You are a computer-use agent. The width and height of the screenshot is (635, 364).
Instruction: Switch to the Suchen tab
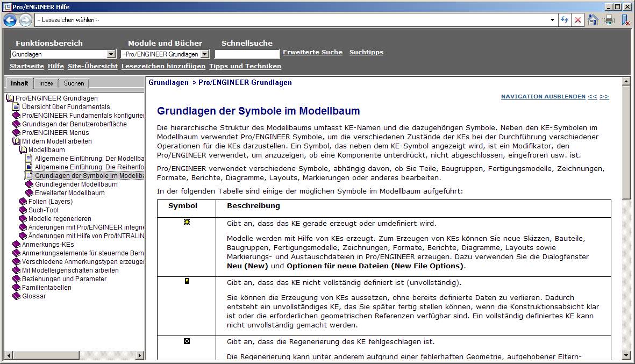pos(74,83)
